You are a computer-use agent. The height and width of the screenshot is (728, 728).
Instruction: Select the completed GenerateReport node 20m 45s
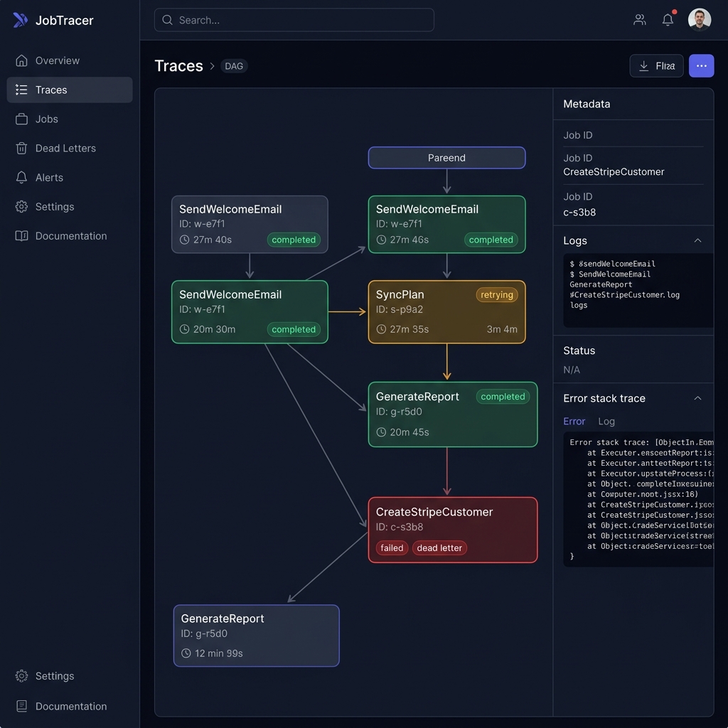453,414
